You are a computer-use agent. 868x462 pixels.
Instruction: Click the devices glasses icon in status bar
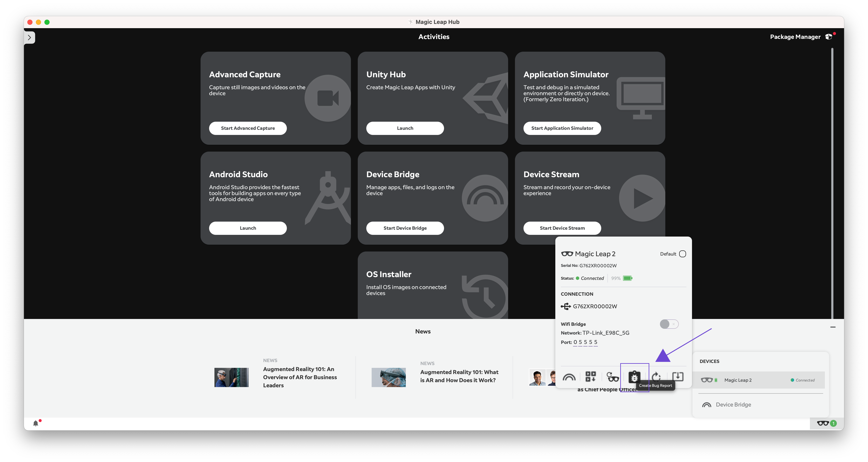click(823, 423)
